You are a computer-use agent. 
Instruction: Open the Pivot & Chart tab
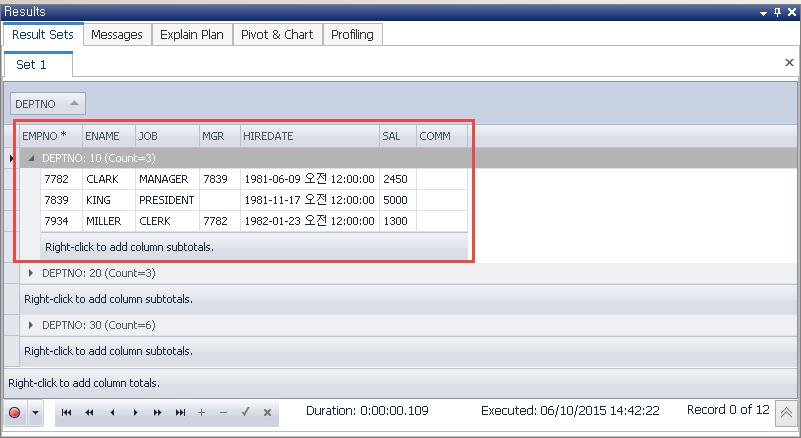277,34
